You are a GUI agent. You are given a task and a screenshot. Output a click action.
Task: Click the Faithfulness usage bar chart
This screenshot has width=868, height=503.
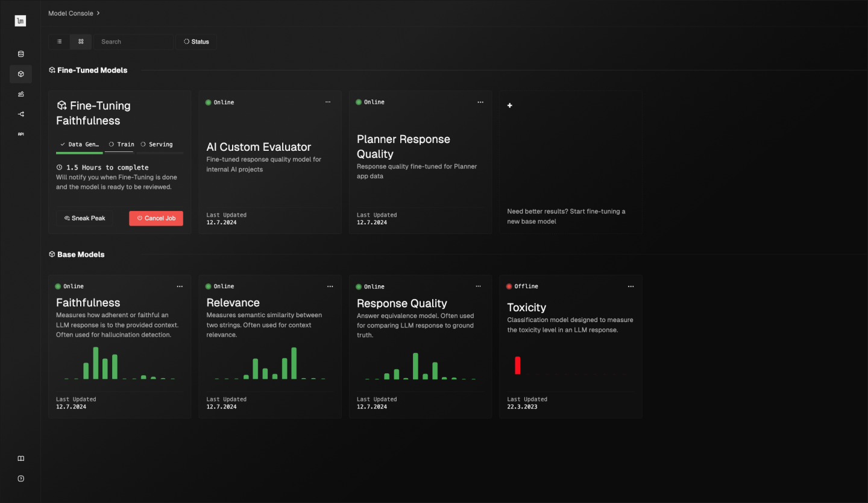pos(119,363)
